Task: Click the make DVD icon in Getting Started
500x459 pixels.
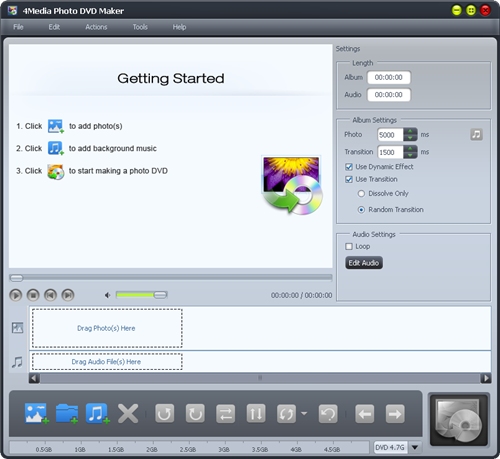Action: pyautogui.click(x=56, y=171)
